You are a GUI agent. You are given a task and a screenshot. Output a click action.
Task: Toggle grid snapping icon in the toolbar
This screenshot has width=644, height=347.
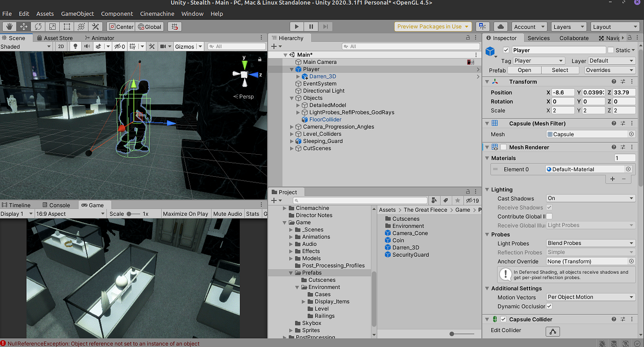(x=175, y=27)
